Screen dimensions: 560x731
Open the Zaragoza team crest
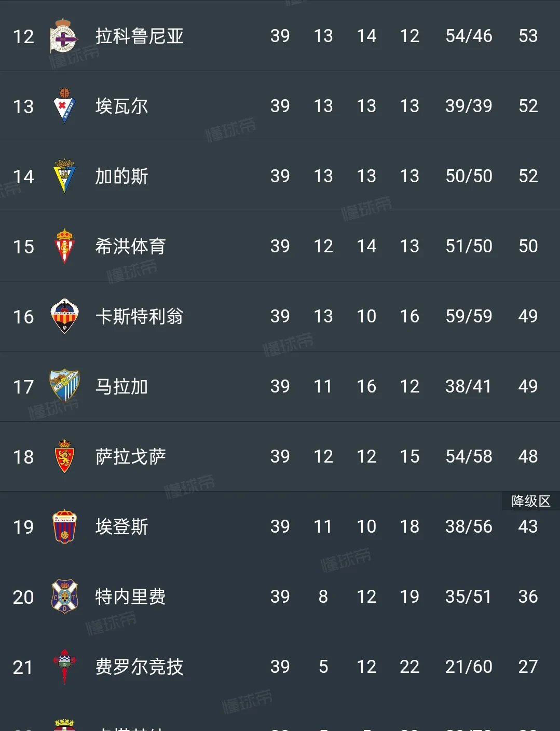click(64, 456)
